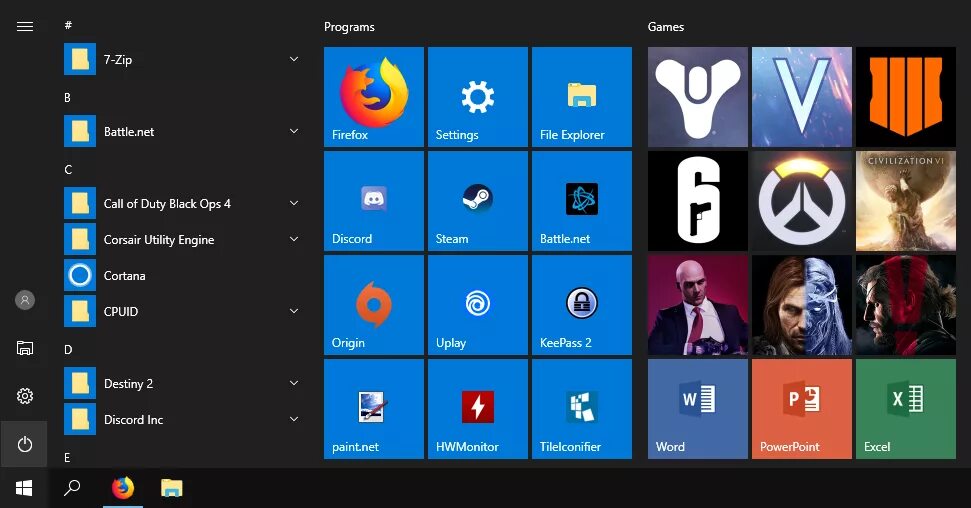Launch the TileIconifier tile
This screenshot has height=508, width=971.
(x=582, y=409)
